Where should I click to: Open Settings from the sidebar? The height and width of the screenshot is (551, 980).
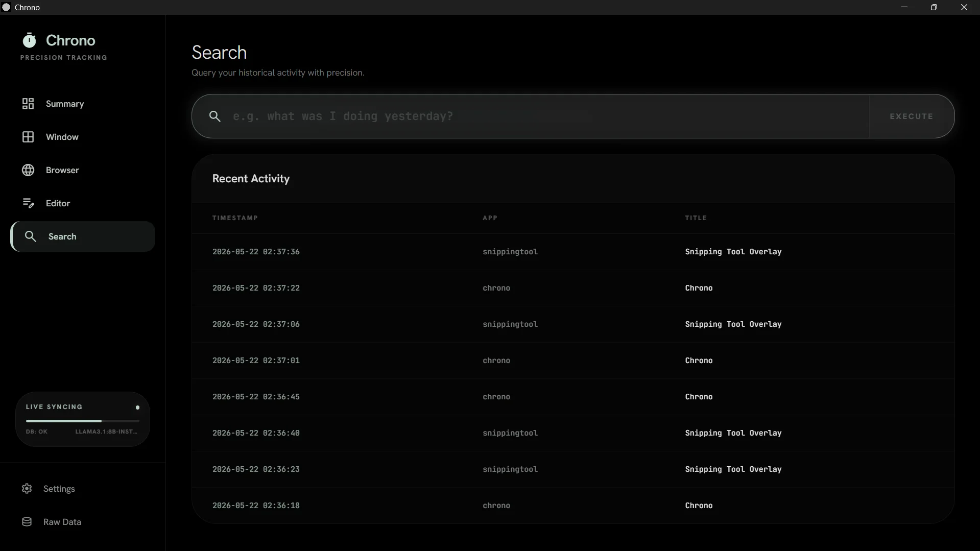coord(83,489)
